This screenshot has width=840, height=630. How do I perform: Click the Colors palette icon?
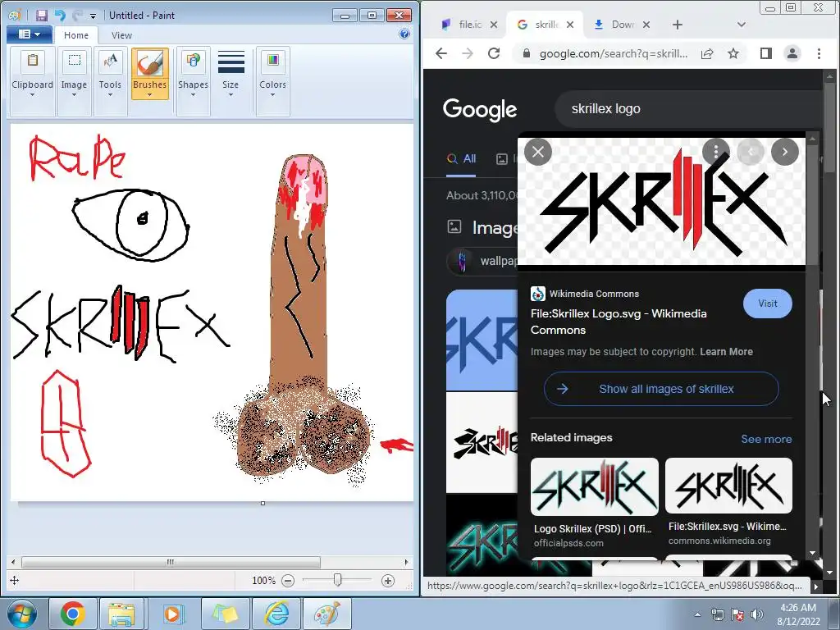pyautogui.click(x=272, y=60)
